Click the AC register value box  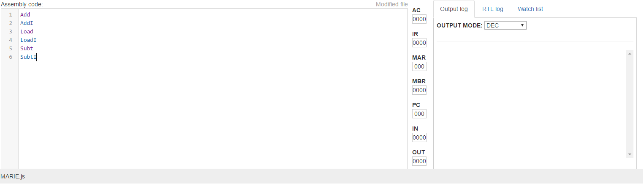coord(419,19)
